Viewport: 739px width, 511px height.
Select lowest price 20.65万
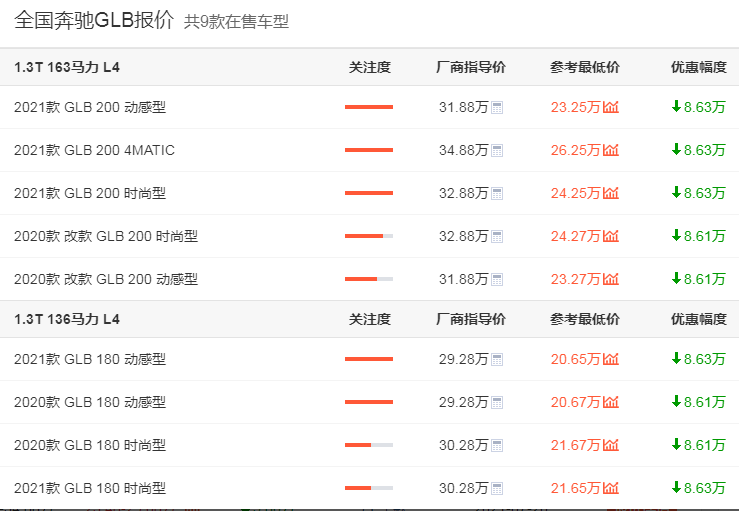coord(575,359)
